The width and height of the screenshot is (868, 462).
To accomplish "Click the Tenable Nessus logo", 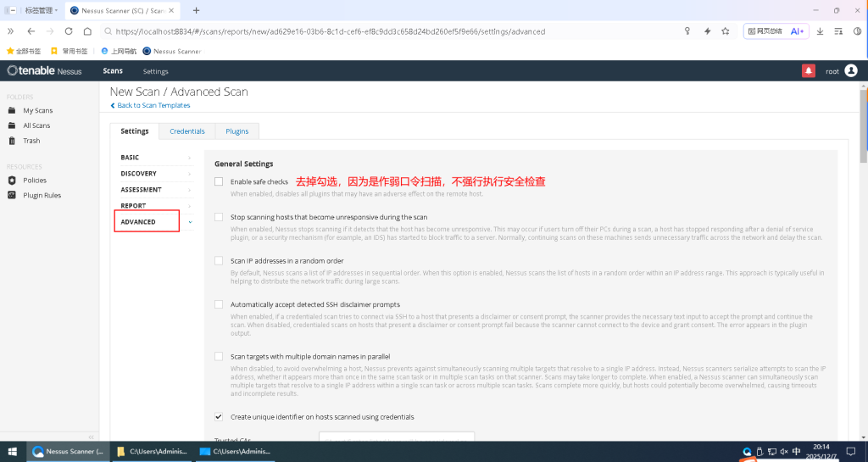I will [44, 71].
